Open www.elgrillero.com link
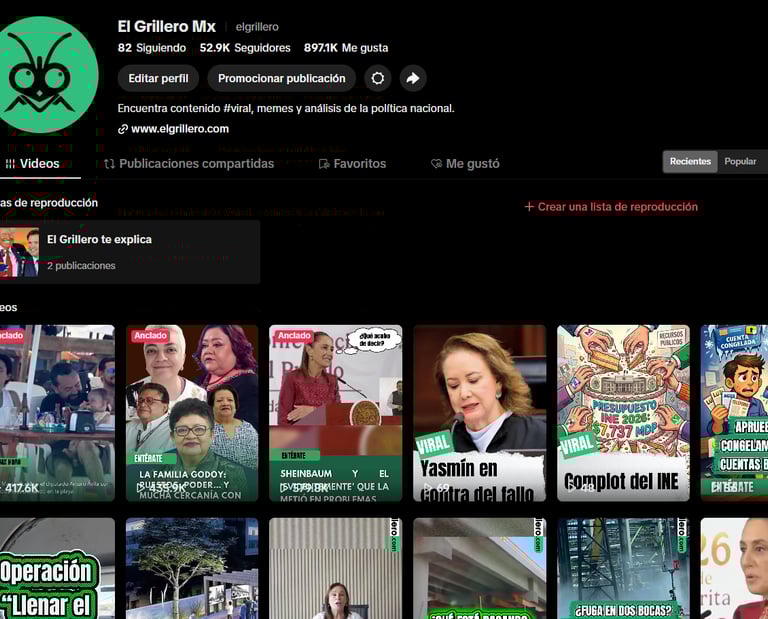The width and height of the screenshot is (768, 619). pyautogui.click(x=180, y=129)
